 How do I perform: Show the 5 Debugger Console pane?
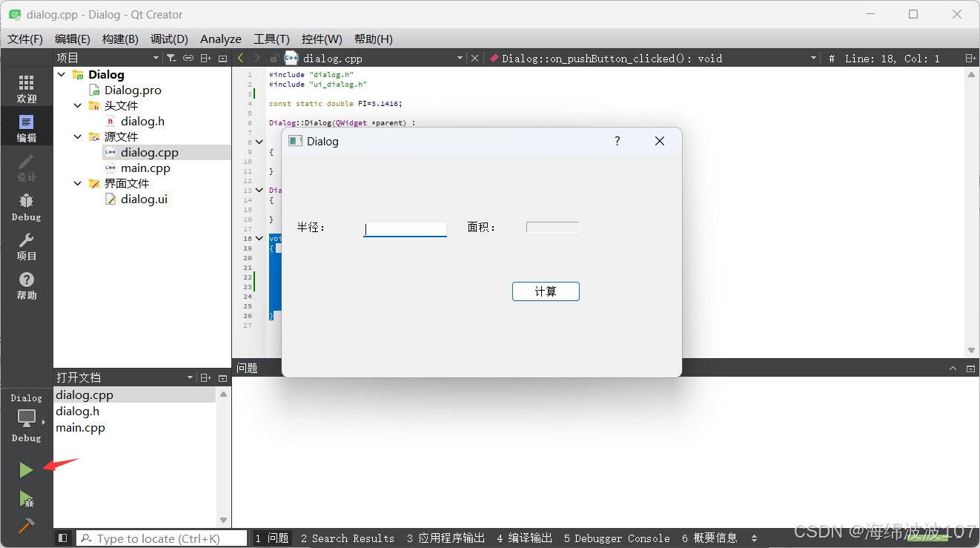point(617,538)
